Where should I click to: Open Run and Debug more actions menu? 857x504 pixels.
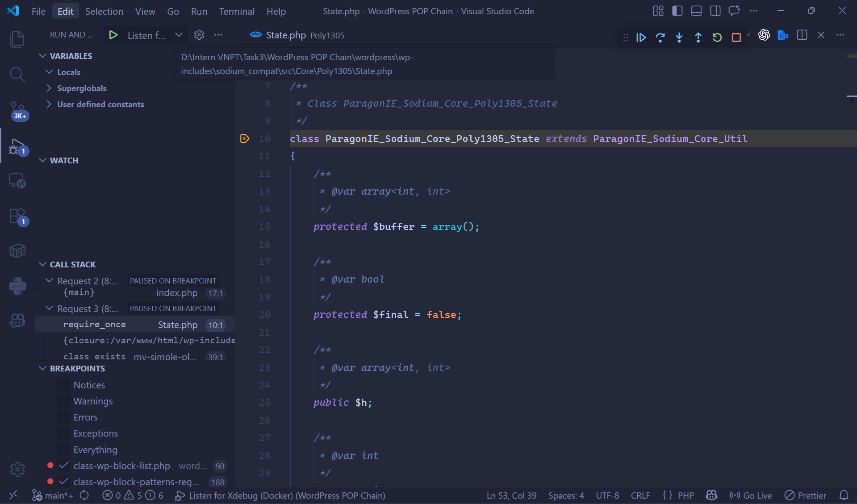[218, 35]
